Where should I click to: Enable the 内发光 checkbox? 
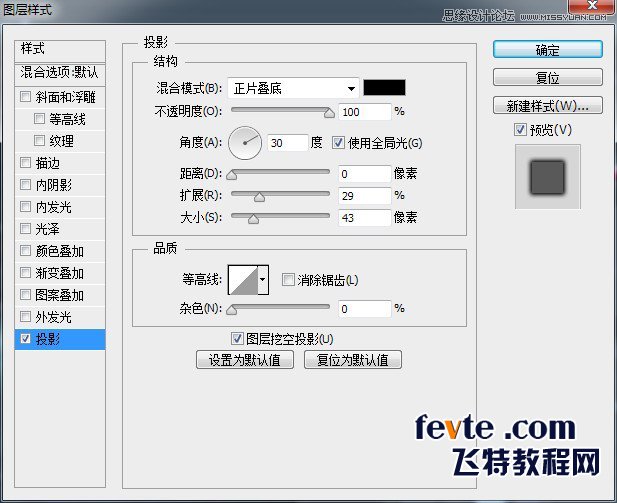25,207
